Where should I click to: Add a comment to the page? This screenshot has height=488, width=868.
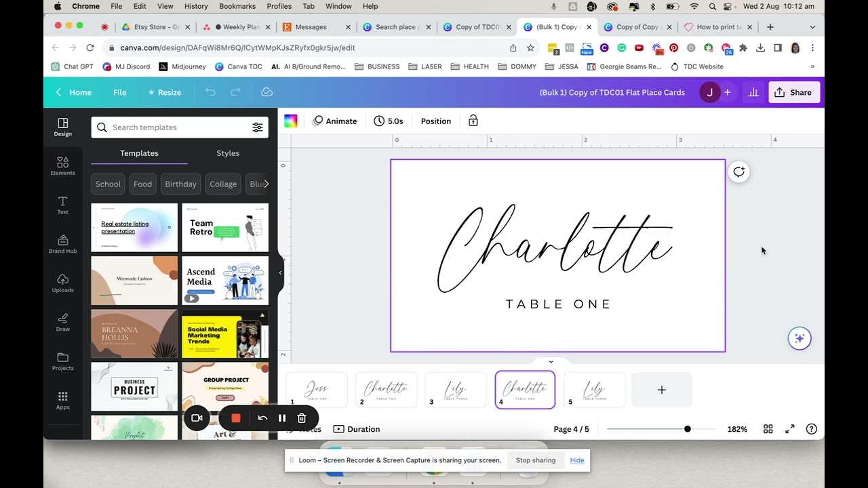[738, 172]
